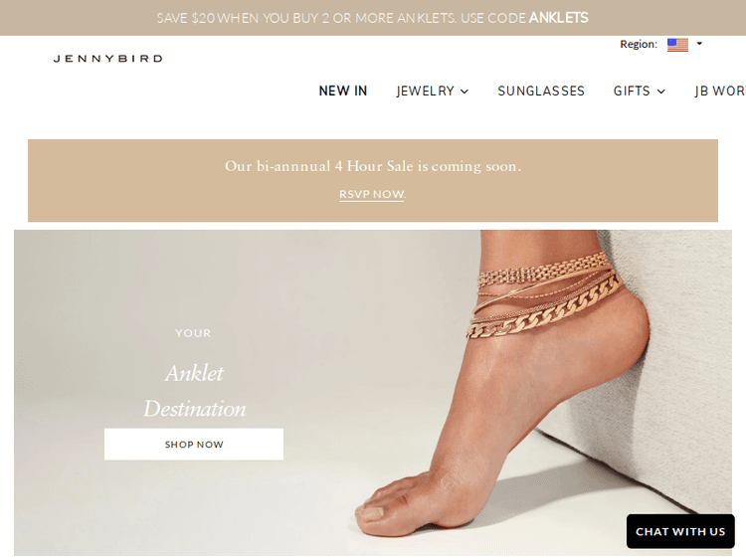
Task: Open the New In menu item
Action: [343, 91]
